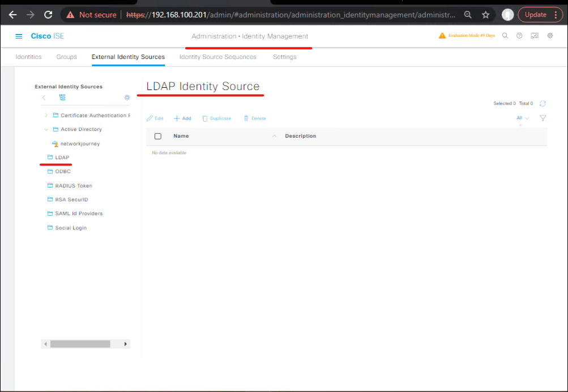This screenshot has height=392, width=568.
Task: Open the table filter funnel icon
Action: [543, 118]
